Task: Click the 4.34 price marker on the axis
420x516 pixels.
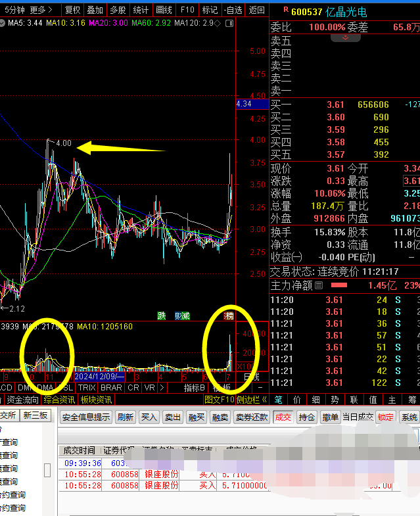Action: click(x=252, y=104)
